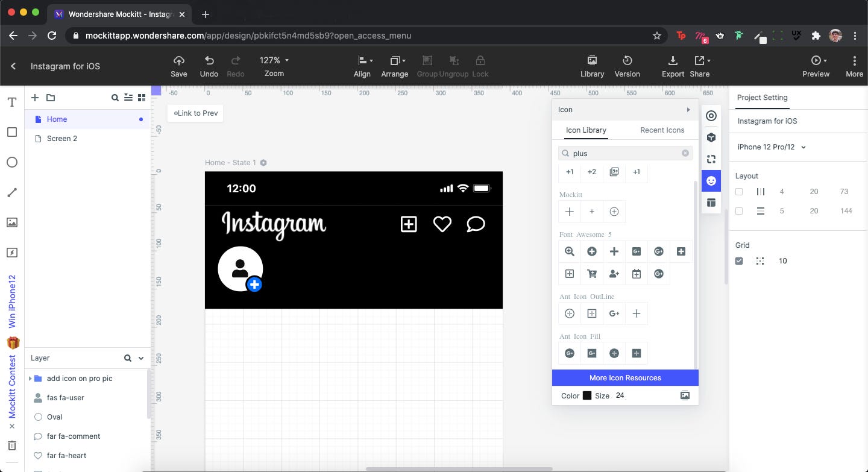The image size is (868, 472).
Task: Switch to the Icon Library tab
Action: point(586,130)
